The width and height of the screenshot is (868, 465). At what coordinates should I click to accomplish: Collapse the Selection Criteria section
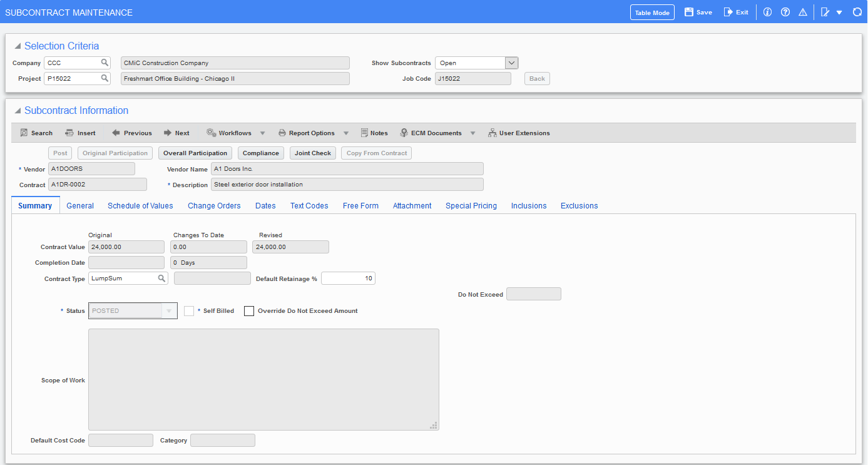pyautogui.click(x=18, y=46)
